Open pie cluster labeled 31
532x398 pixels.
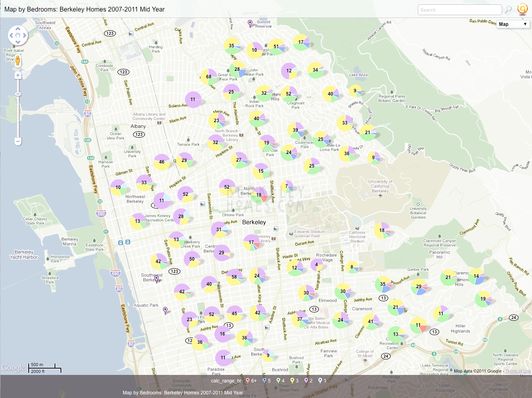tap(219, 230)
